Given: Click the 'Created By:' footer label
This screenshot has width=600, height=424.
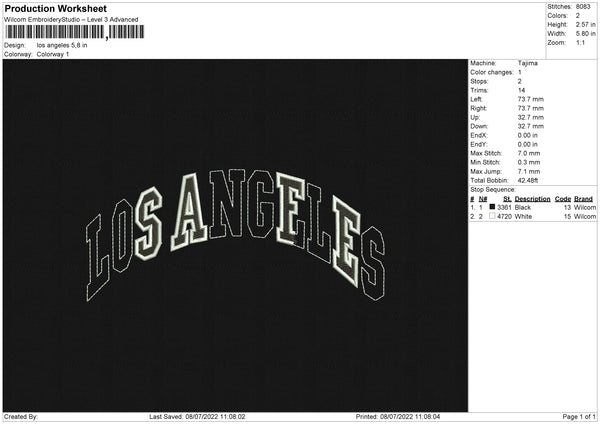Looking at the screenshot, I should [x=21, y=417].
